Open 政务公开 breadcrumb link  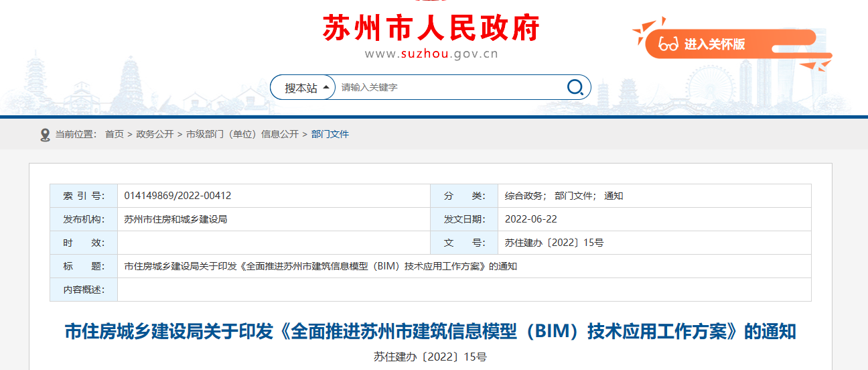pyautogui.click(x=155, y=134)
